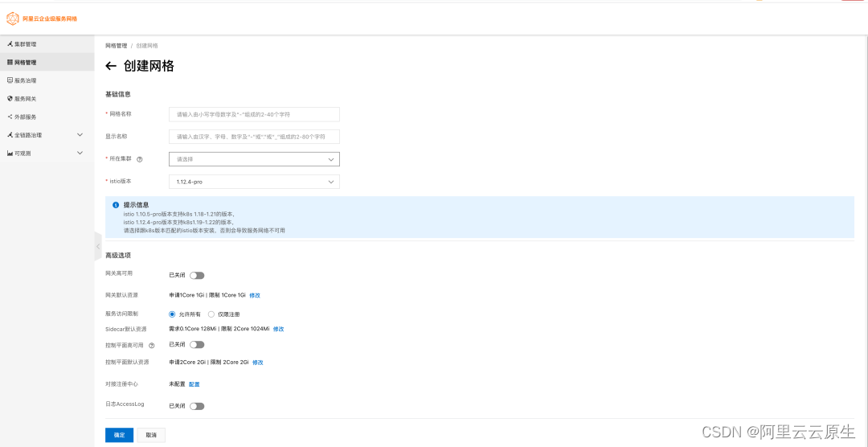Click the 网格管理 breadcrumb link
Image resolution: width=868 pixels, height=447 pixels.
pos(117,45)
